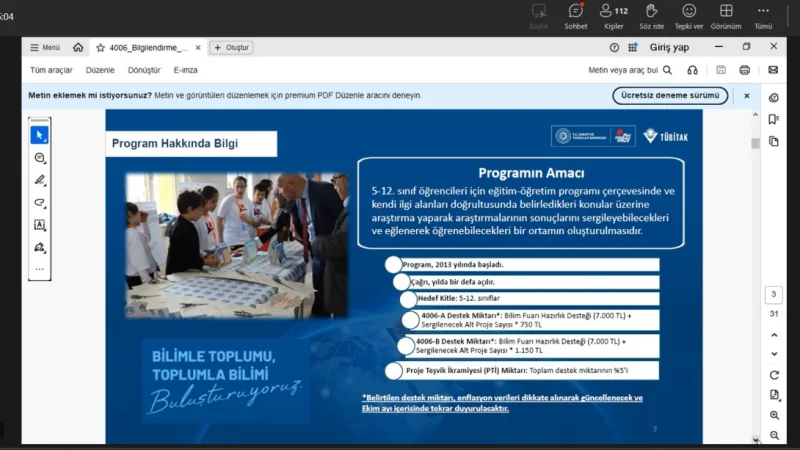Open the Acrobat Menü
The height and width of the screenshot is (450, 800).
click(x=45, y=47)
